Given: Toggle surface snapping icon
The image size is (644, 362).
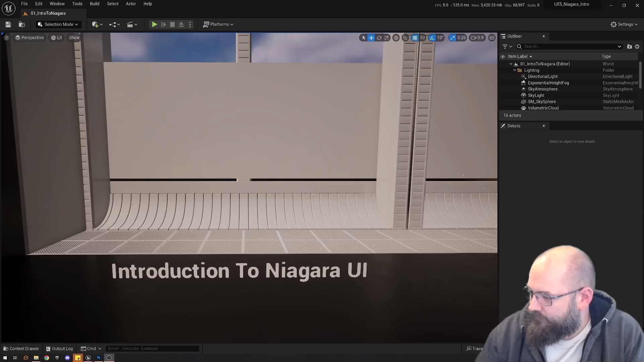Looking at the screenshot, I should (x=405, y=38).
